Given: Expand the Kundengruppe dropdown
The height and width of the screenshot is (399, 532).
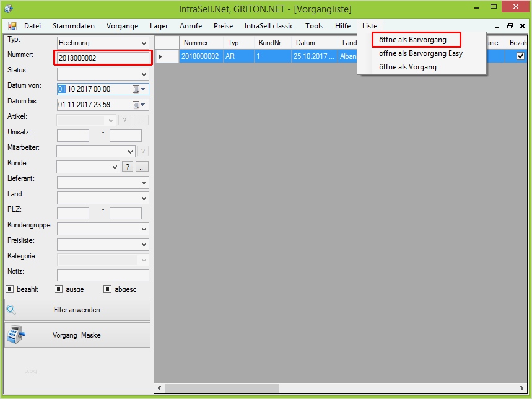Looking at the screenshot, I should point(144,229).
